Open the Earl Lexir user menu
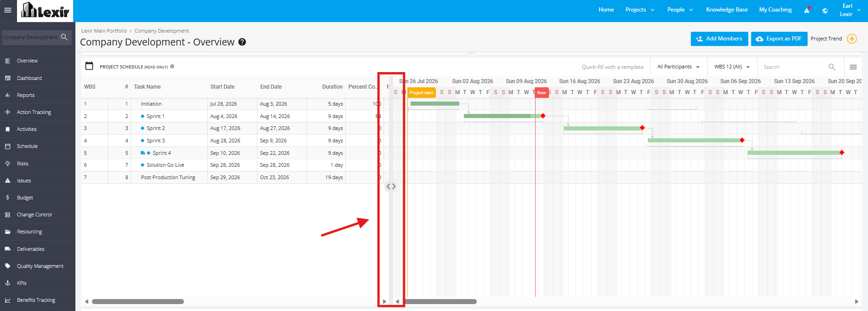 [850, 10]
